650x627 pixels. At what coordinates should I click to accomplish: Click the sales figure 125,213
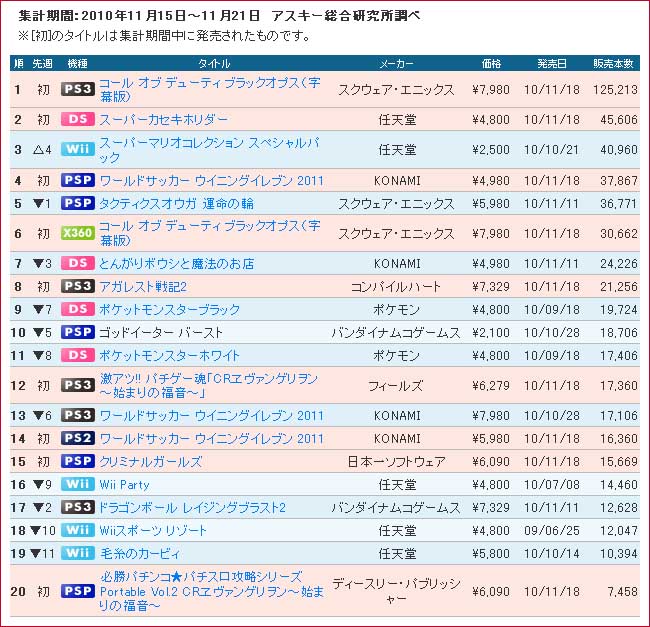click(615, 90)
